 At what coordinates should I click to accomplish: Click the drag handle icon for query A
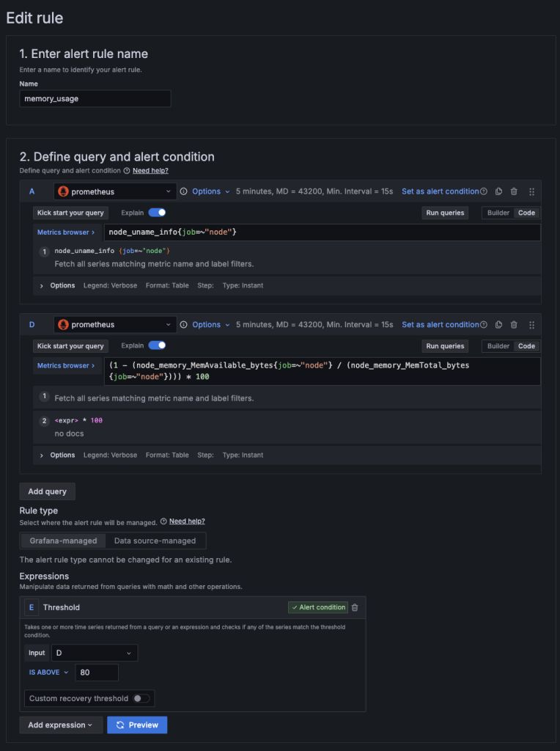tap(531, 191)
